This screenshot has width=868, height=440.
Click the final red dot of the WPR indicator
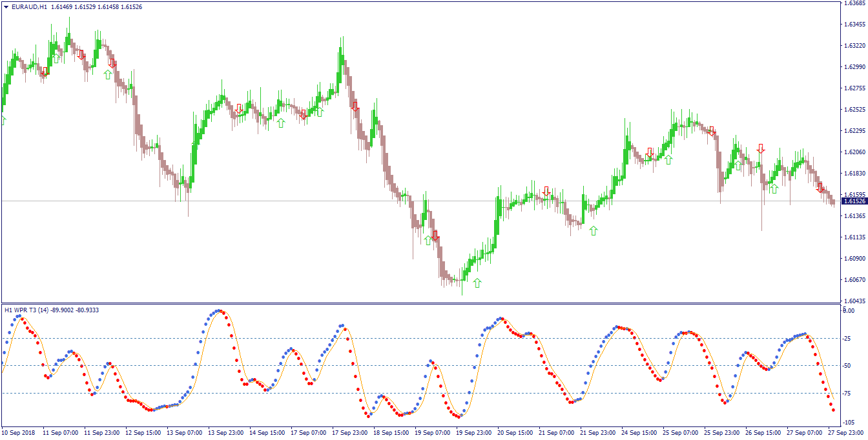pyautogui.click(x=833, y=410)
